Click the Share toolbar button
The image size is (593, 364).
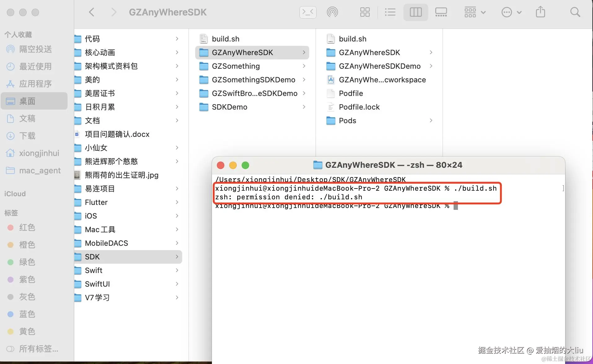(540, 12)
